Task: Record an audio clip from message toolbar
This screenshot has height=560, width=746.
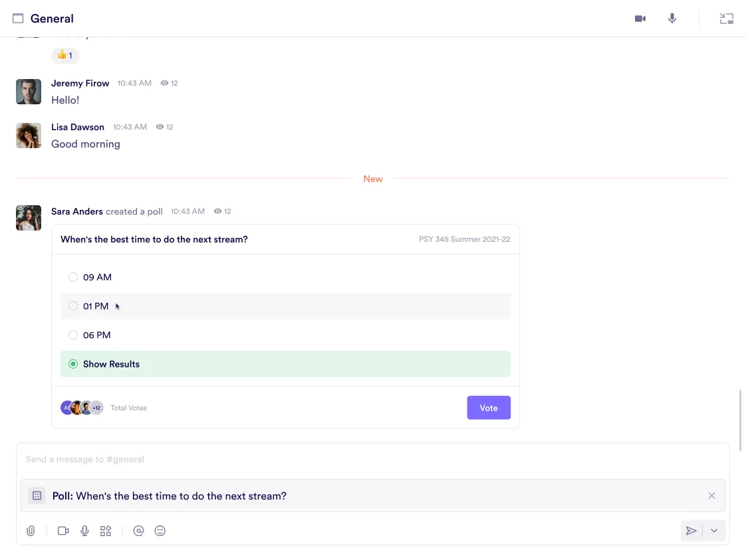Action: click(x=84, y=531)
